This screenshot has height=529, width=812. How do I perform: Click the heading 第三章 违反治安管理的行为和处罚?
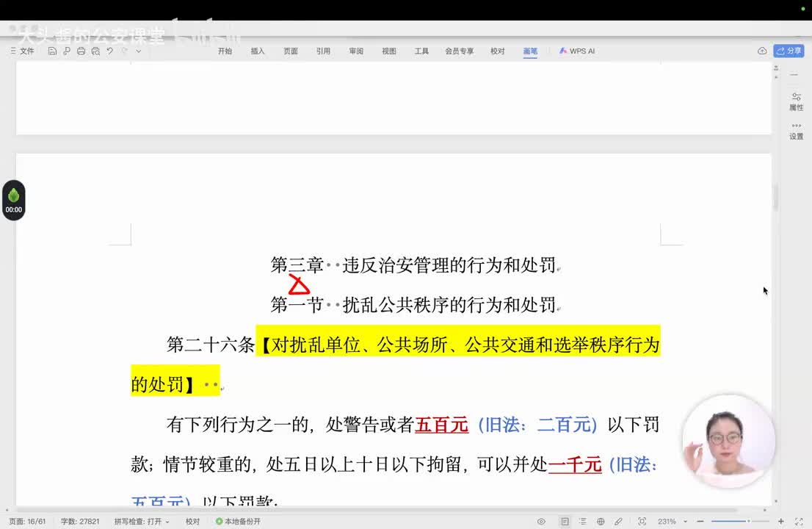(x=413, y=264)
